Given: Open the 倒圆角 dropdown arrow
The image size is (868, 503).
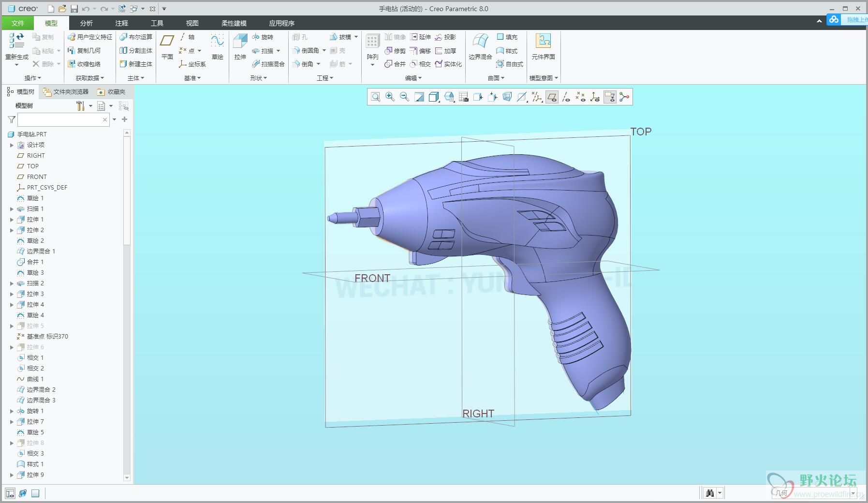Looking at the screenshot, I should coord(324,50).
